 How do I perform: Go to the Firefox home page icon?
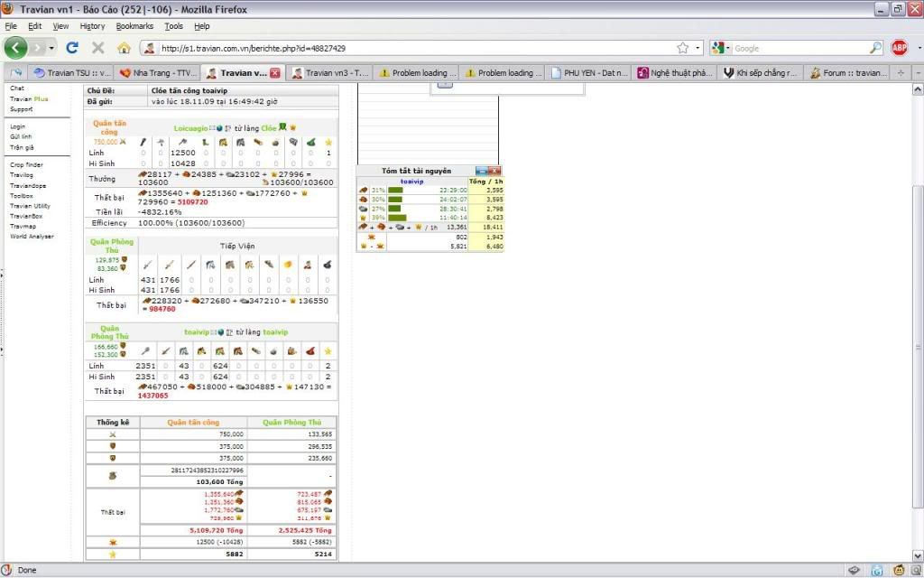124,48
